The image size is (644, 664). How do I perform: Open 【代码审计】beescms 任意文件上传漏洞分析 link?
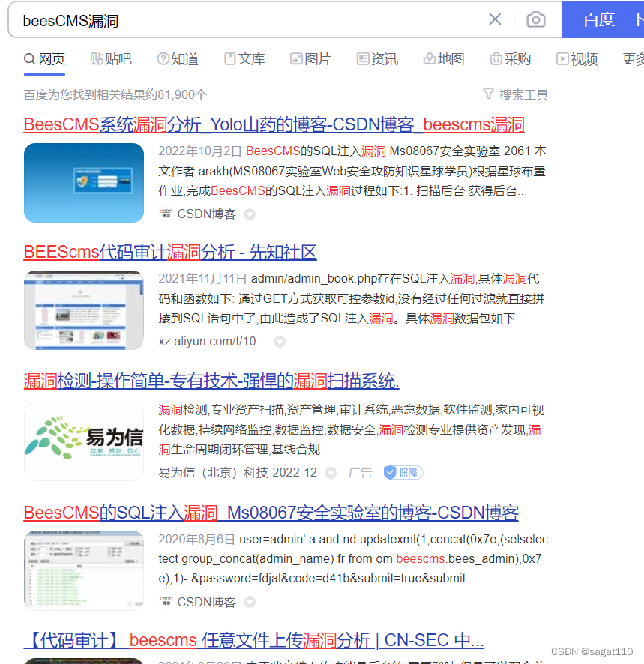[254, 640]
